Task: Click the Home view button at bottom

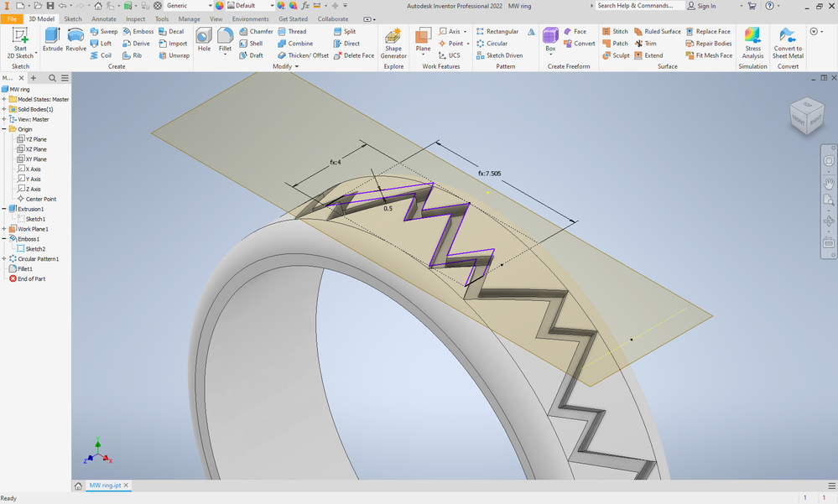Action: [78, 486]
